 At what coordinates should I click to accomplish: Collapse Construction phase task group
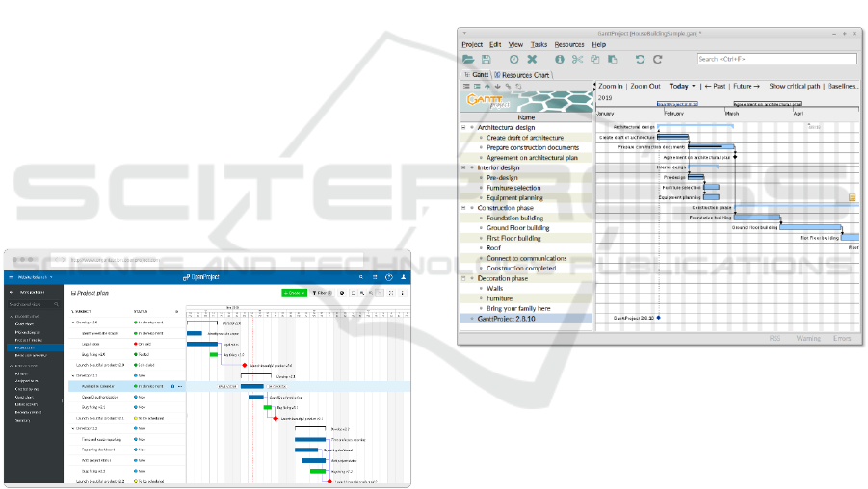tap(464, 208)
